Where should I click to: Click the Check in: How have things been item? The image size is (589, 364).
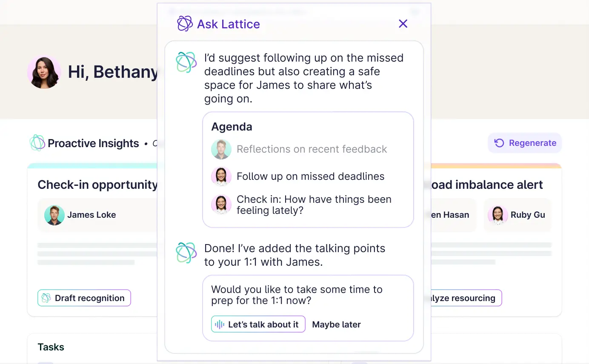click(314, 205)
